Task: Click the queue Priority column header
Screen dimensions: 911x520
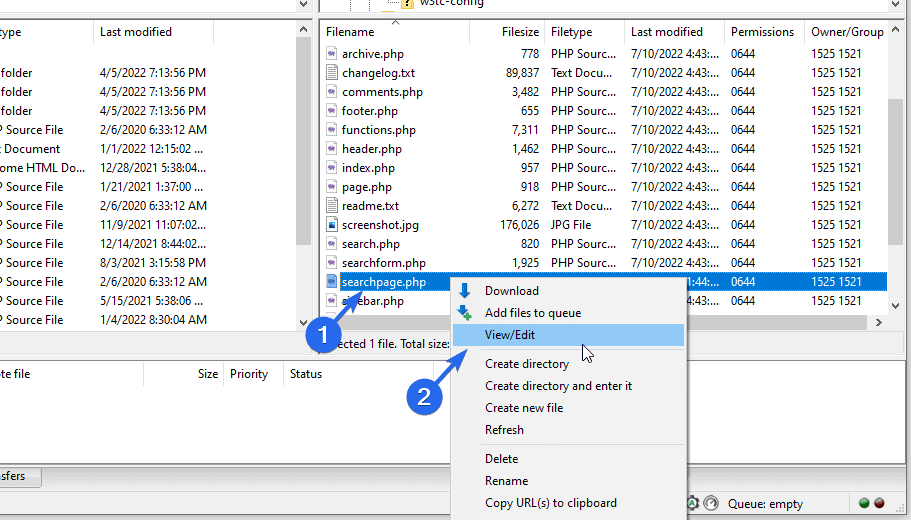Action: pyautogui.click(x=253, y=374)
